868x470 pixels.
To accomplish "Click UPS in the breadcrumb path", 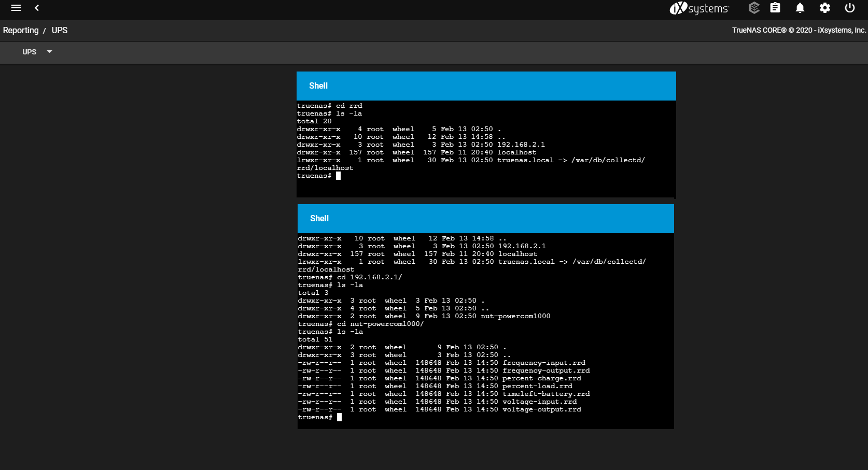I will point(60,31).
